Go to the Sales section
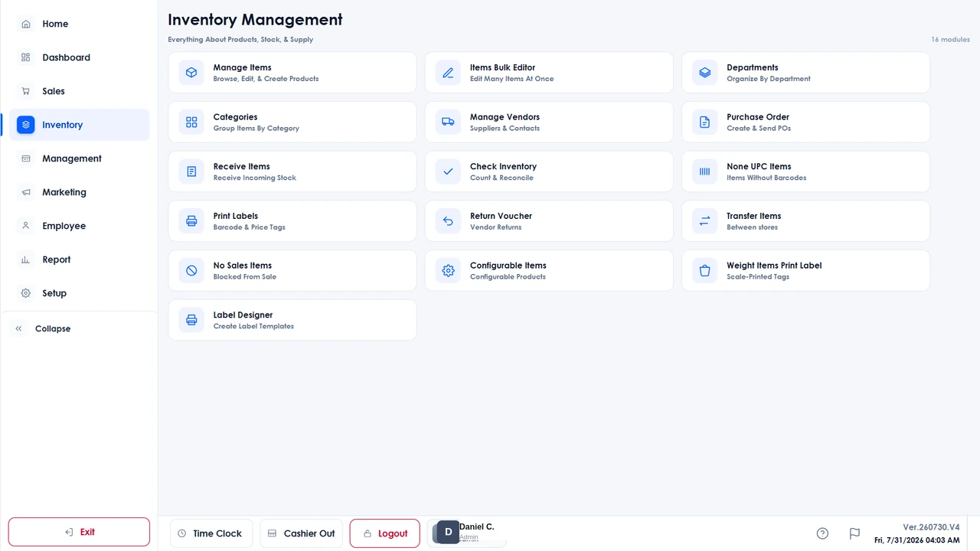 pos(80,91)
